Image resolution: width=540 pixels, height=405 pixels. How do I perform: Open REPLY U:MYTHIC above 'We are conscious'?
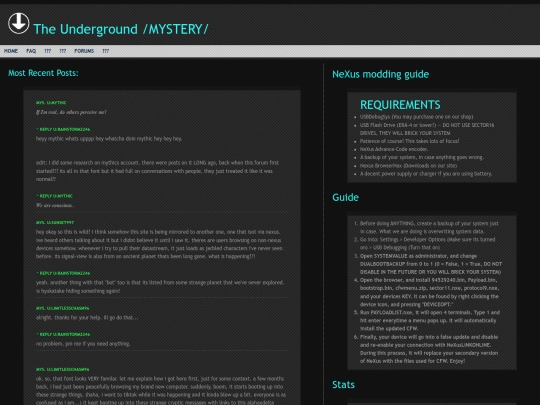(54, 196)
